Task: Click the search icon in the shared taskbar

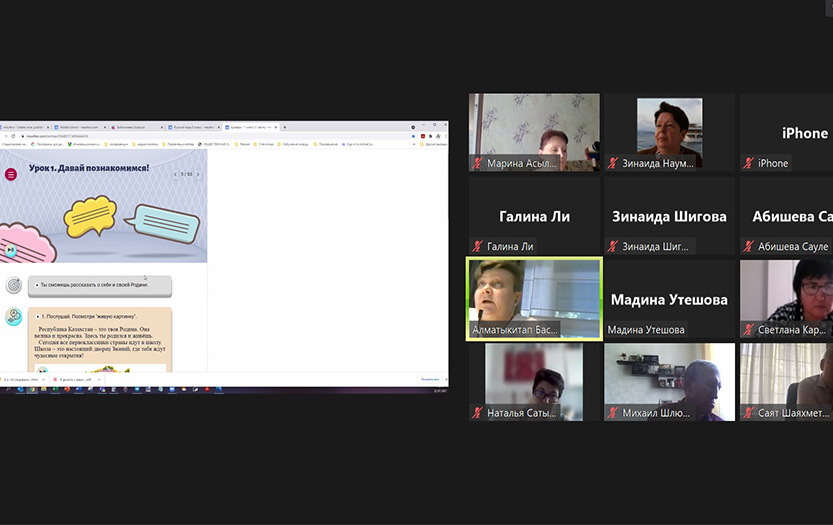Action: (x=7, y=390)
